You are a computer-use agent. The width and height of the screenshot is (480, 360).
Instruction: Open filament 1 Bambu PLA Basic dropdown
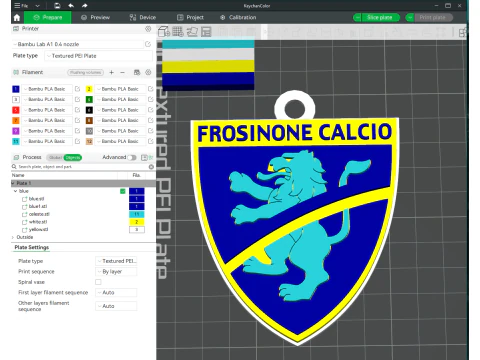47,89
